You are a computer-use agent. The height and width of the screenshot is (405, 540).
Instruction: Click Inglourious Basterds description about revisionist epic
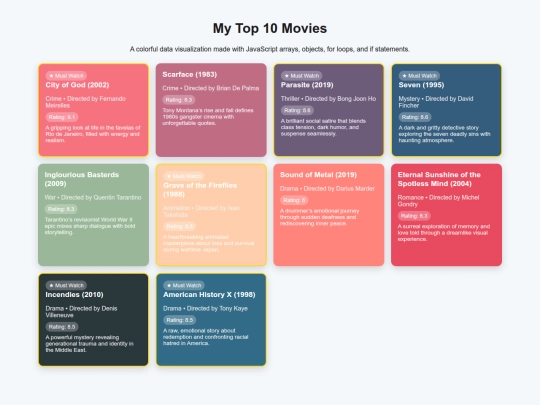coord(90,226)
